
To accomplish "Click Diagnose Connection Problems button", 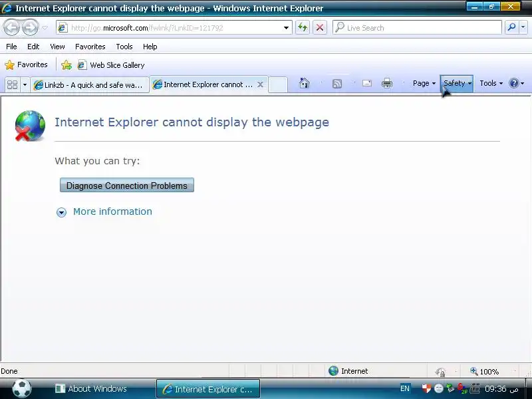I will 127,186.
